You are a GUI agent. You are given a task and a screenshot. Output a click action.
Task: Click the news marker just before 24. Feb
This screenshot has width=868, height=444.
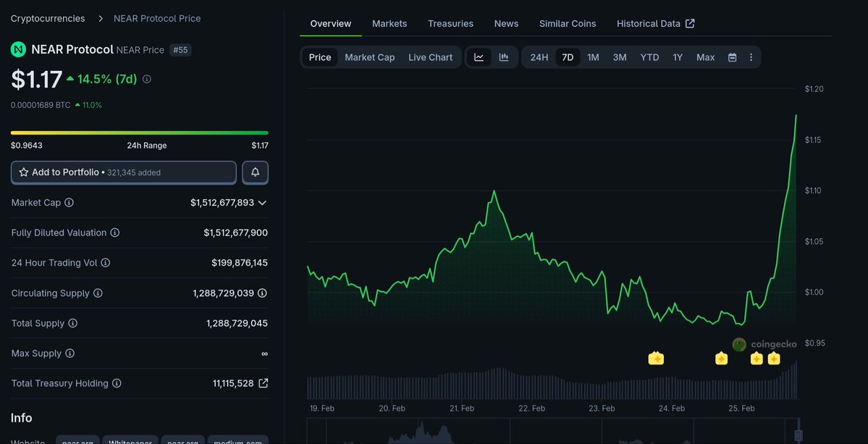click(x=656, y=359)
